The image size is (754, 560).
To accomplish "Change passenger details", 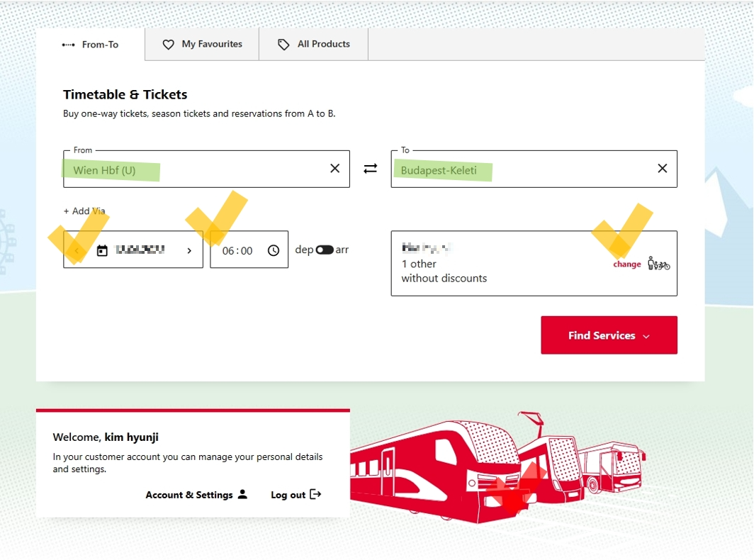I will [627, 264].
